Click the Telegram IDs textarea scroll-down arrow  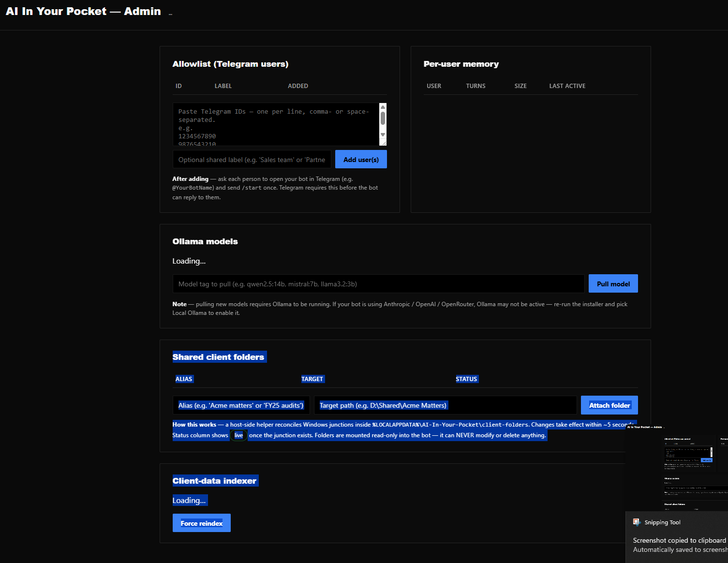tap(383, 135)
